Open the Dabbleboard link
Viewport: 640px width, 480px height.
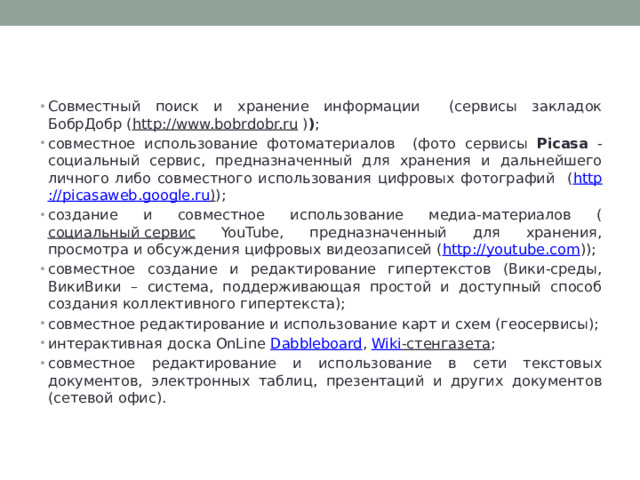pyautogui.click(x=316, y=343)
